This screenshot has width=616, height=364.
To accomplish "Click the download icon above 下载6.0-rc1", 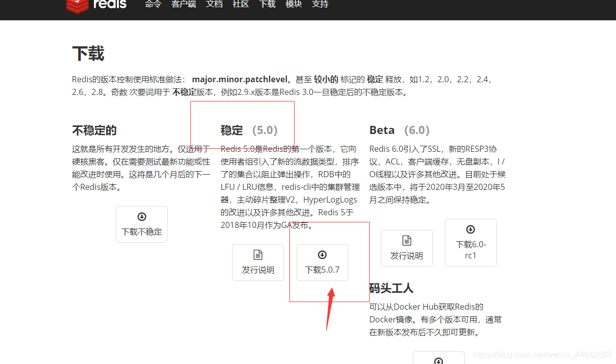I will [471, 229].
